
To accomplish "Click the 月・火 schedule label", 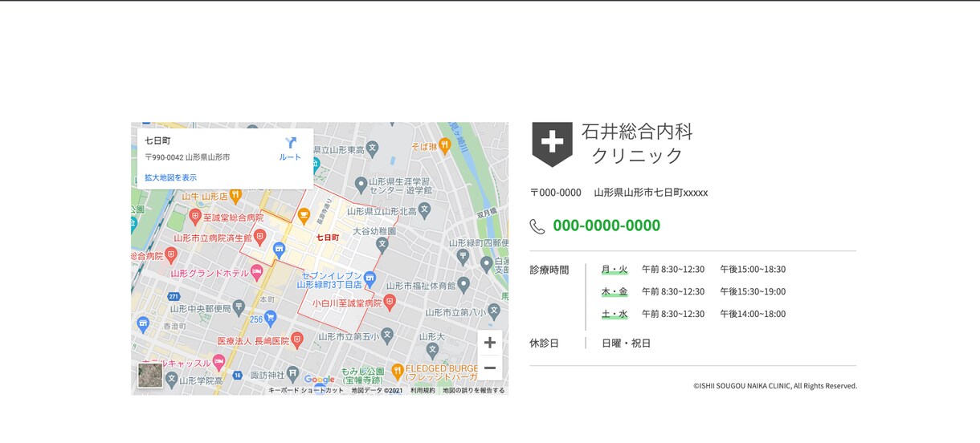I will point(615,270).
